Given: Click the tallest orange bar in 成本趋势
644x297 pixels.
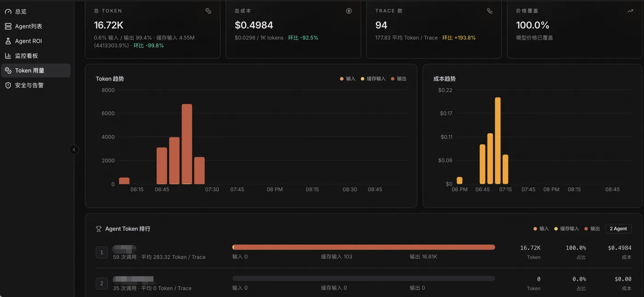Looking at the screenshot, I should point(498,141).
